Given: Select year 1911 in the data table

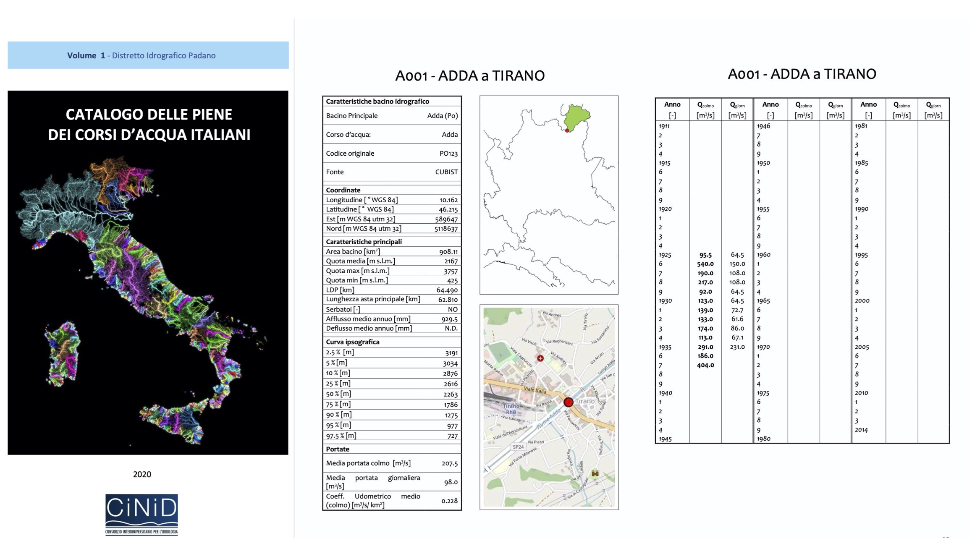Looking at the screenshot, I should tap(664, 126).
